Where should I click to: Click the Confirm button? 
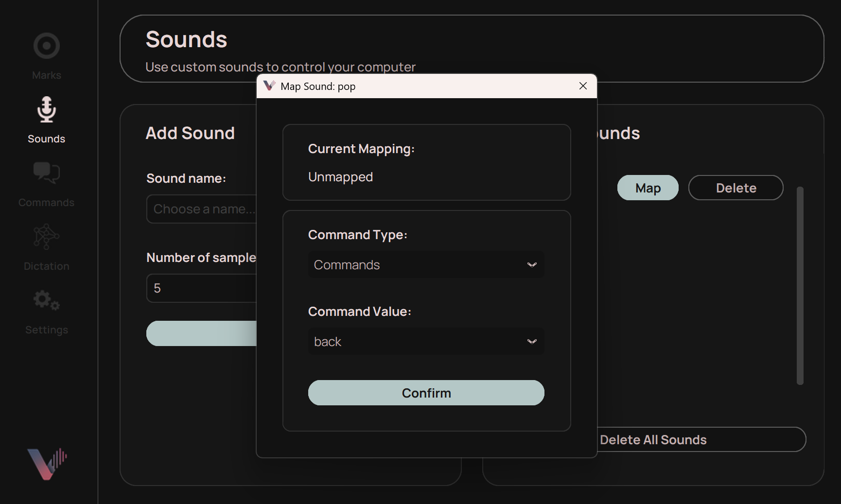click(x=426, y=393)
